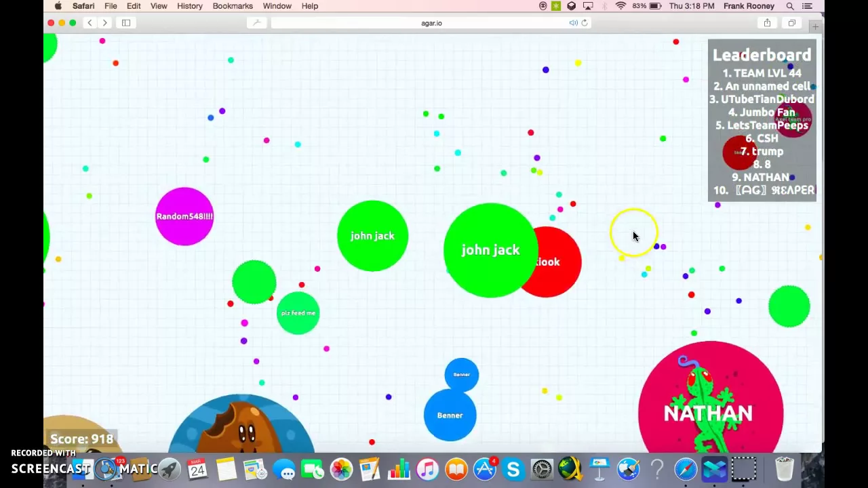The height and width of the screenshot is (488, 868).
Task: Open Spotlight search magnifier
Action: click(x=790, y=6)
